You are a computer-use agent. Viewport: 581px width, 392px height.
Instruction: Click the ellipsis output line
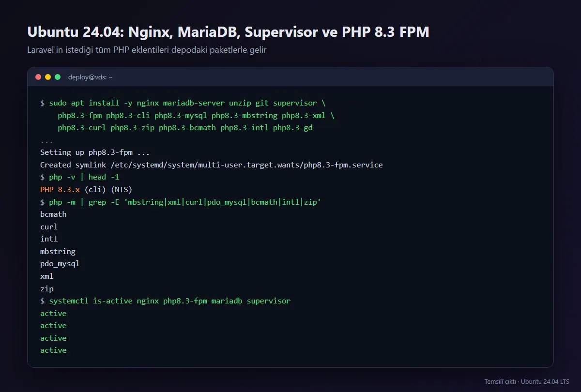coord(46,140)
